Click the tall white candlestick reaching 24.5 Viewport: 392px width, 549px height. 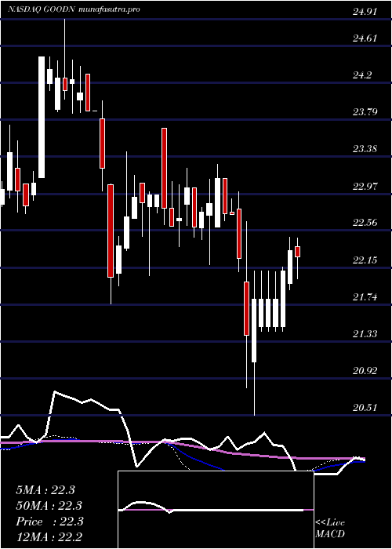tap(42, 117)
